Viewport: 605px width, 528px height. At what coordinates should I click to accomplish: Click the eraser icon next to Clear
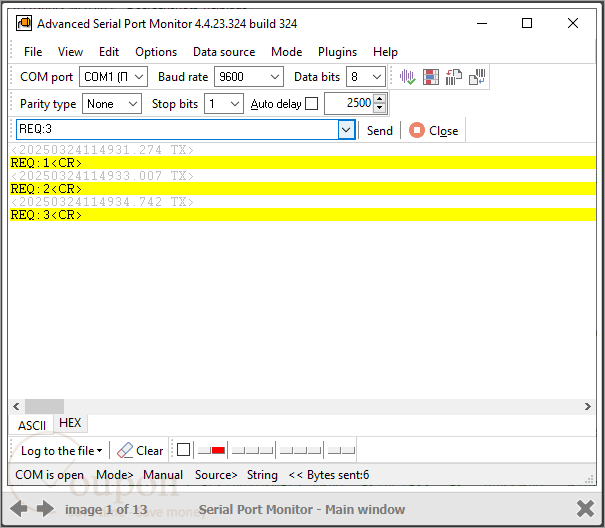pos(125,450)
